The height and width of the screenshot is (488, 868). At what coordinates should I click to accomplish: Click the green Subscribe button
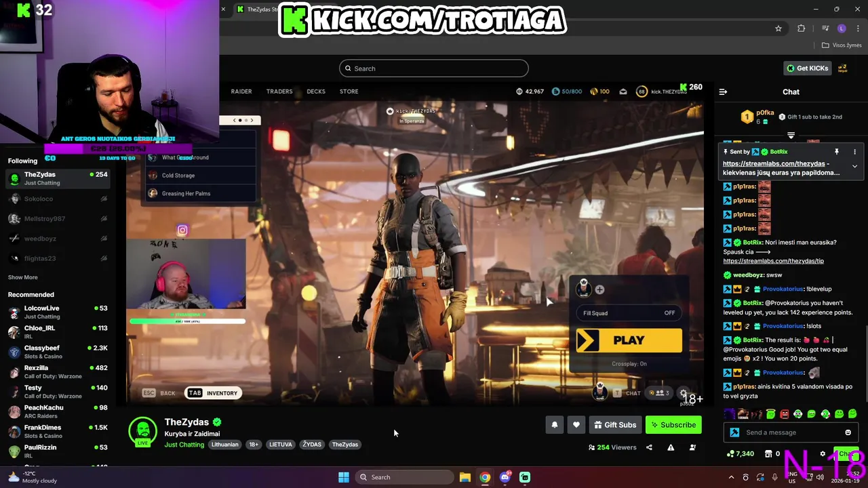tap(673, 425)
